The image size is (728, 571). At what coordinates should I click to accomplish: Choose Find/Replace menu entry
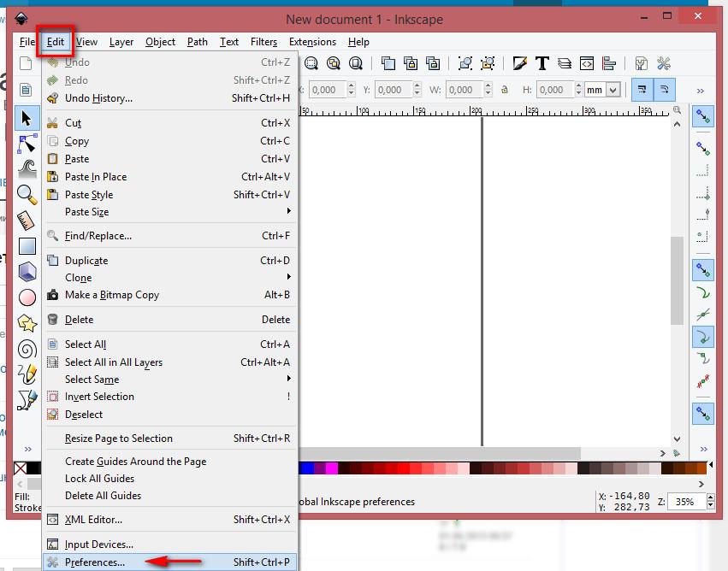click(x=169, y=236)
